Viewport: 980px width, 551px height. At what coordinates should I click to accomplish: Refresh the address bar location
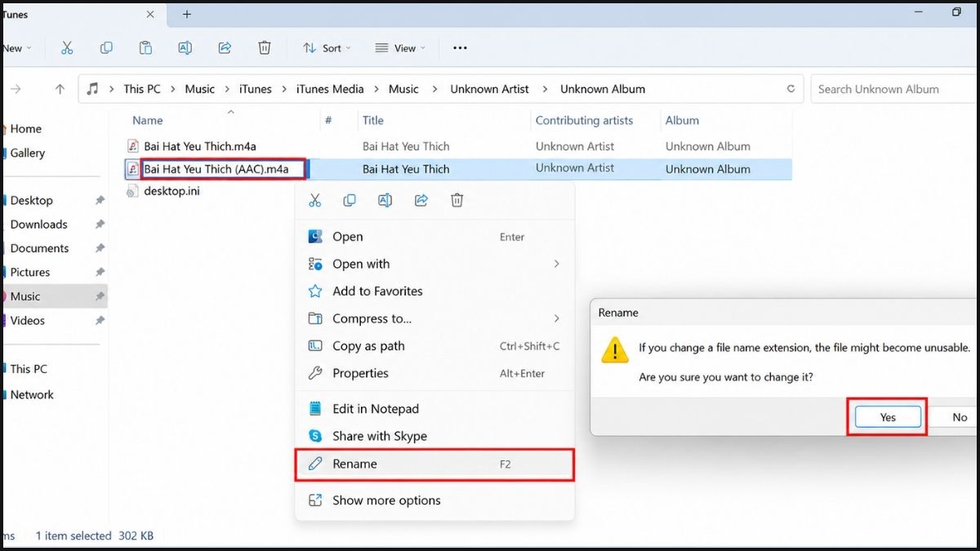tap(791, 89)
